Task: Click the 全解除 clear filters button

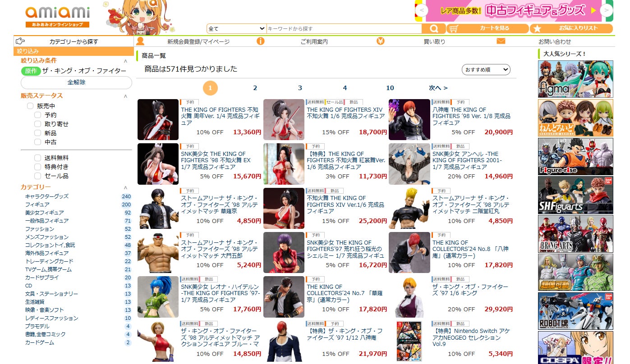Action: [x=76, y=82]
